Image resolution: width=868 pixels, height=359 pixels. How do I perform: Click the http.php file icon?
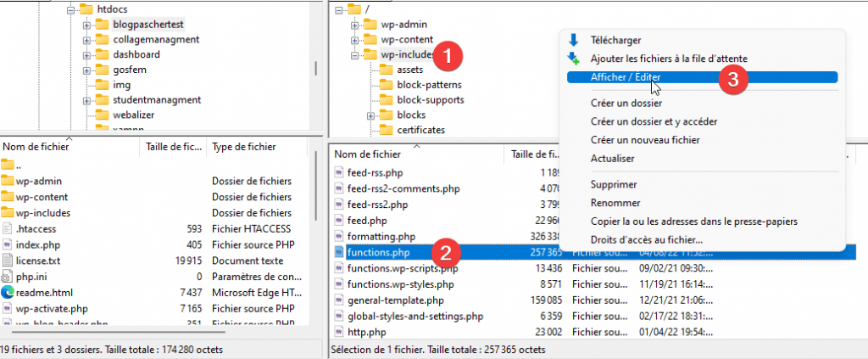tap(339, 333)
